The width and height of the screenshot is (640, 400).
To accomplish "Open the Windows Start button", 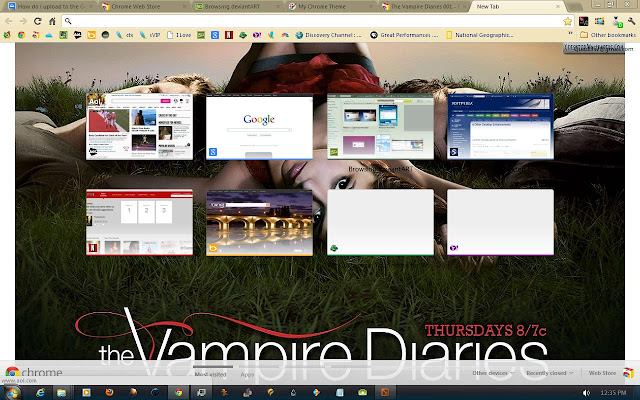I will 12,393.
